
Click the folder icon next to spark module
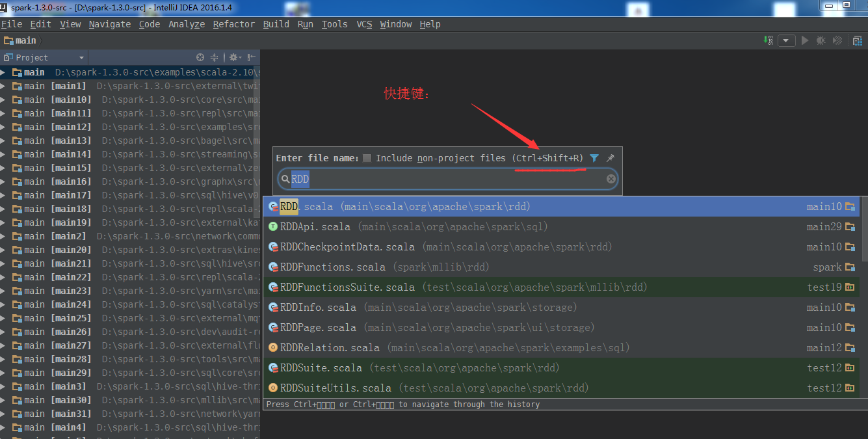(x=850, y=267)
